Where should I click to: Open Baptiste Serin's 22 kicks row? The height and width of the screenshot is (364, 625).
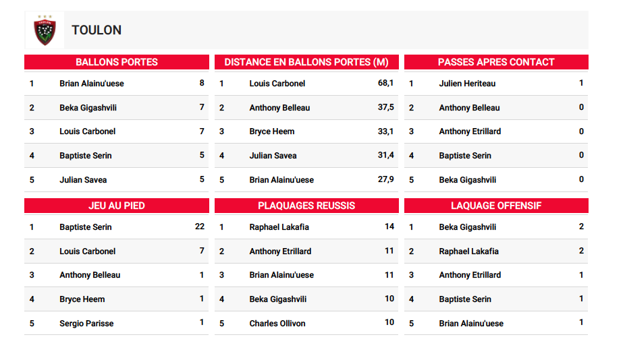[116, 227]
